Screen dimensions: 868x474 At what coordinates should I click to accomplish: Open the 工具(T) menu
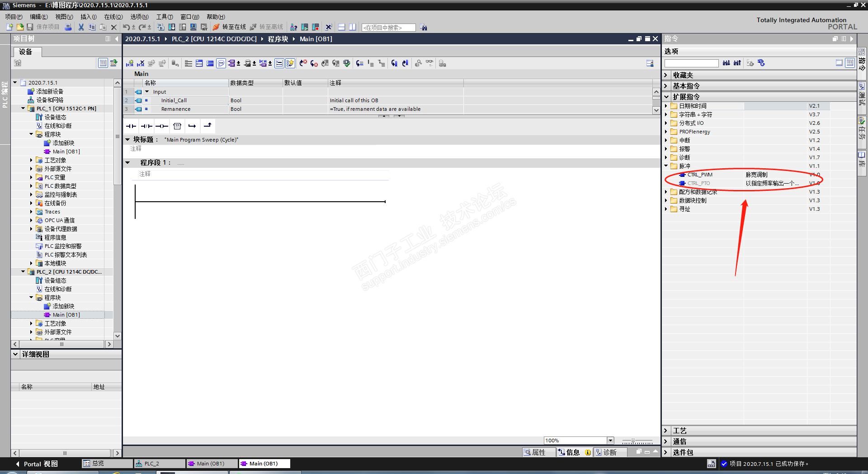pos(165,17)
